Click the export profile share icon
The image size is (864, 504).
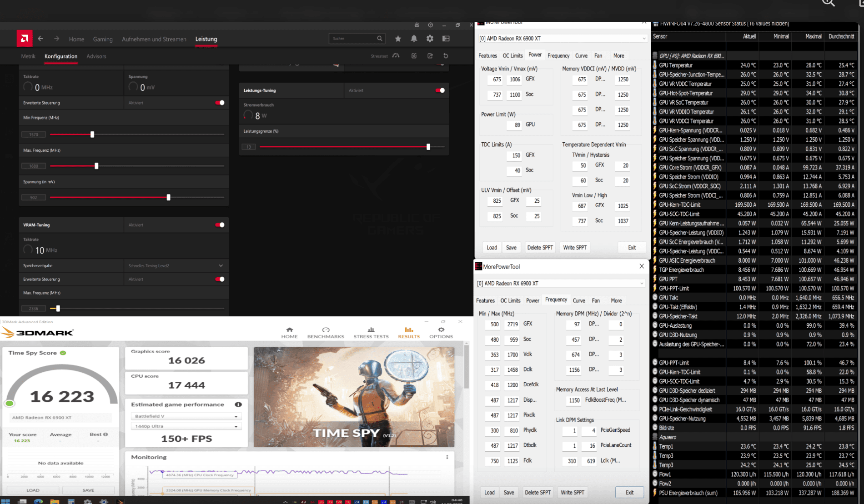(430, 56)
